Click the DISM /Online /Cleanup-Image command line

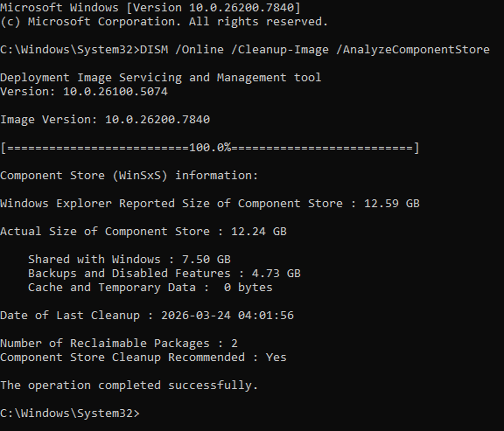coord(245,50)
